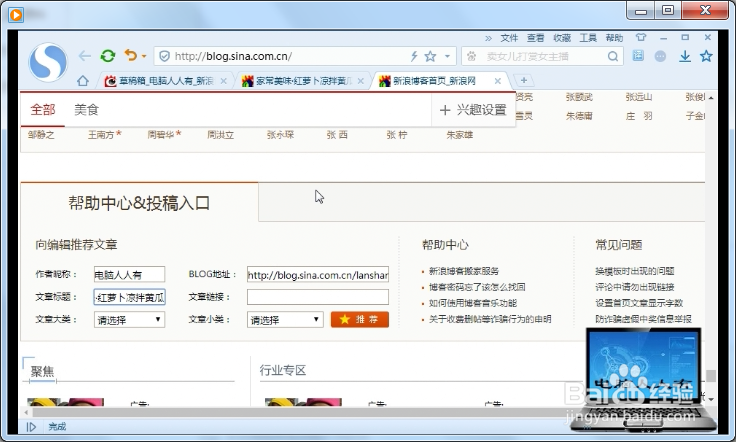
Task: Click the paw search-engine icon
Action: coord(471,56)
